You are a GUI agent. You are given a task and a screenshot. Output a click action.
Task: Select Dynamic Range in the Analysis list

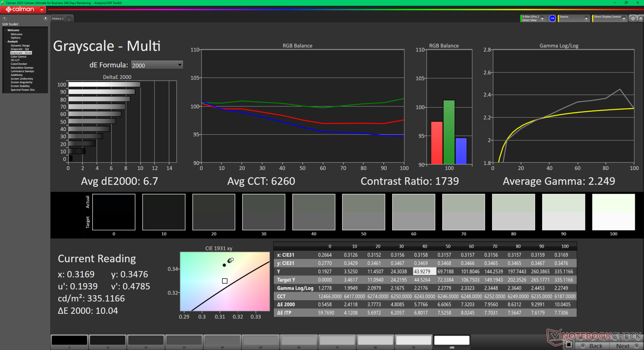tap(20, 46)
